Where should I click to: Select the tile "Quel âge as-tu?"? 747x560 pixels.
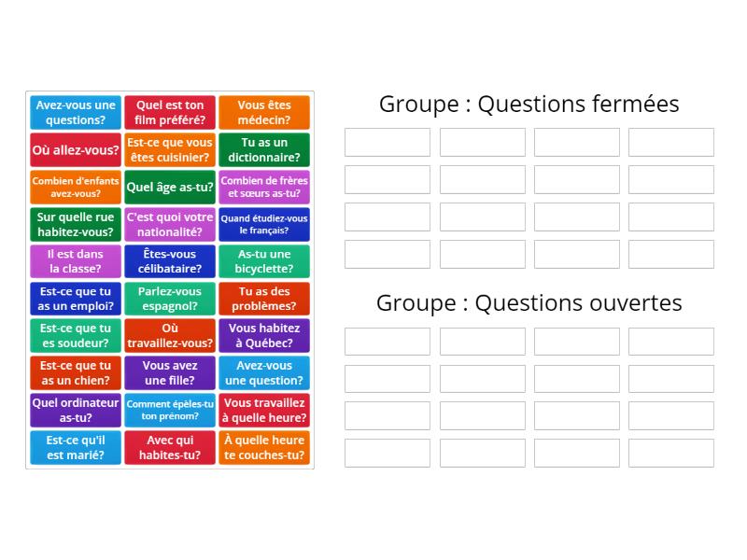[170, 187]
